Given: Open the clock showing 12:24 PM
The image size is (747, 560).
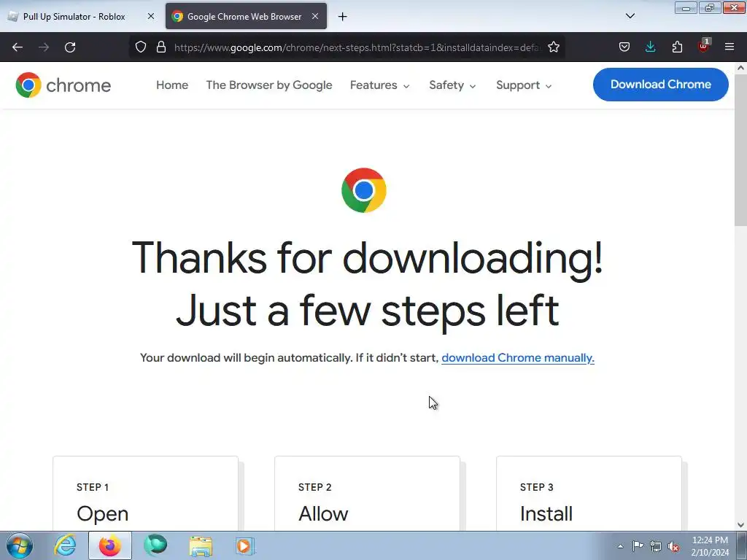Looking at the screenshot, I should coord(710,546).
